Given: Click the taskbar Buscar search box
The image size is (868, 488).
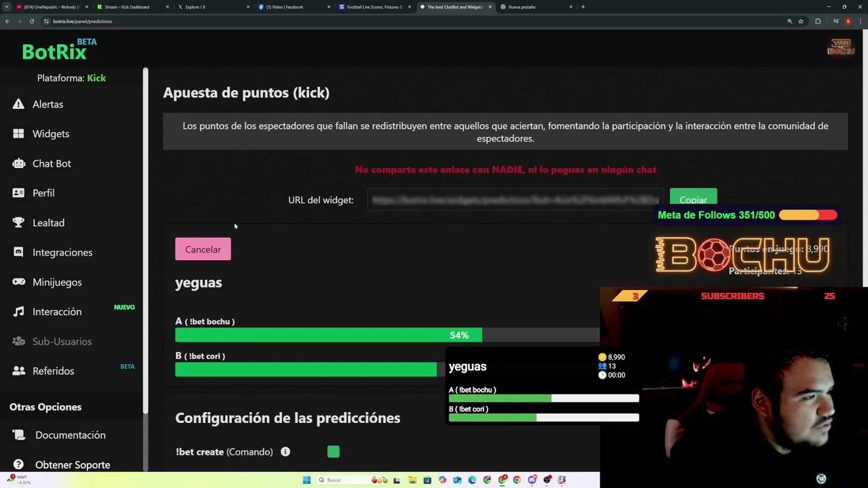Looking at the screenshot, I should [x=353, y=480].
